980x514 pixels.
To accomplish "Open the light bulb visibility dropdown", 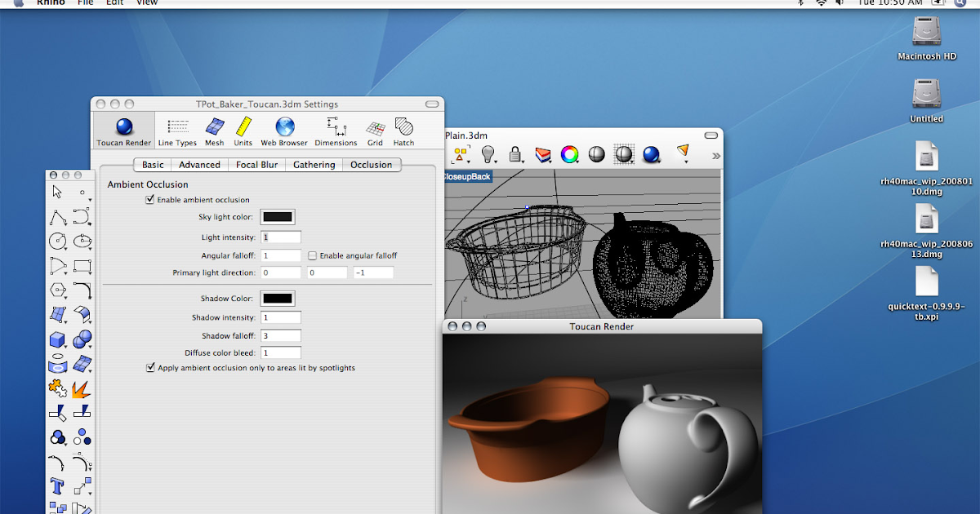I will pyautogui.click(x=488, y=153).
